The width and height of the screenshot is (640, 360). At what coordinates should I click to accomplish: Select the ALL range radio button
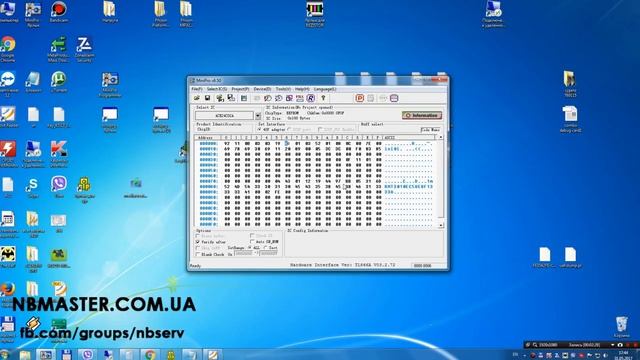(250, 248)
